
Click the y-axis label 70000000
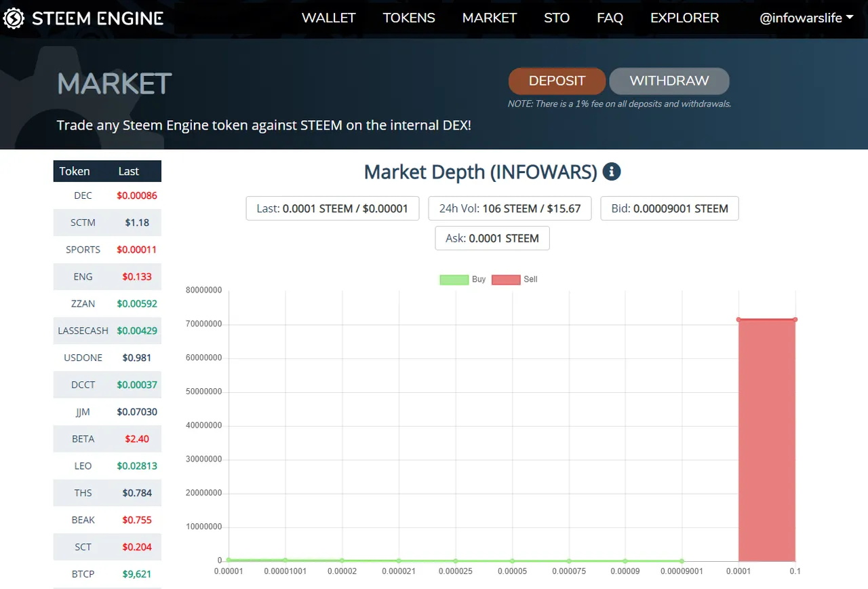click(203, 324)
